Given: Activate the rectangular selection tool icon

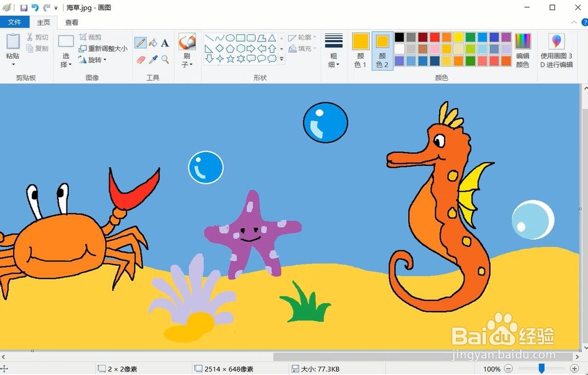Looking at the screenshot, I should tap(66, 41).
